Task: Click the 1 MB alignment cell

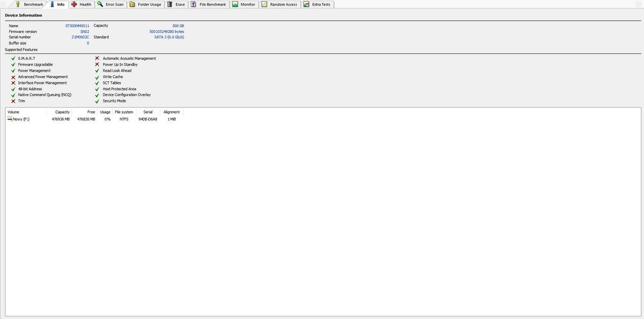Action: click(x=172, y=119)
